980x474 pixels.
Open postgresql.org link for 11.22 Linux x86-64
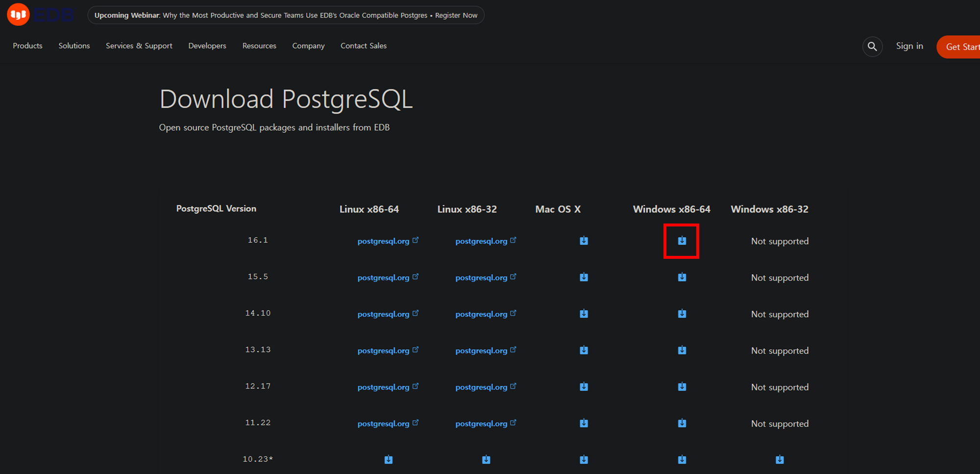tap(388, 424)
